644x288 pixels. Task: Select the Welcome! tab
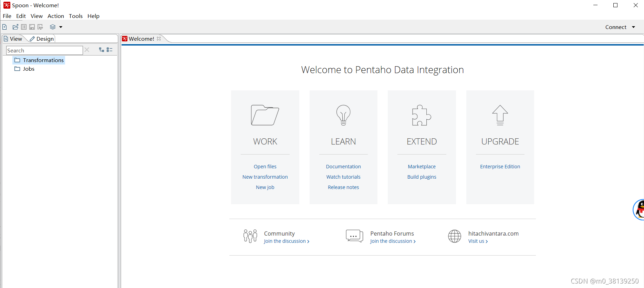pyautogui.click(x=141, y=39)
